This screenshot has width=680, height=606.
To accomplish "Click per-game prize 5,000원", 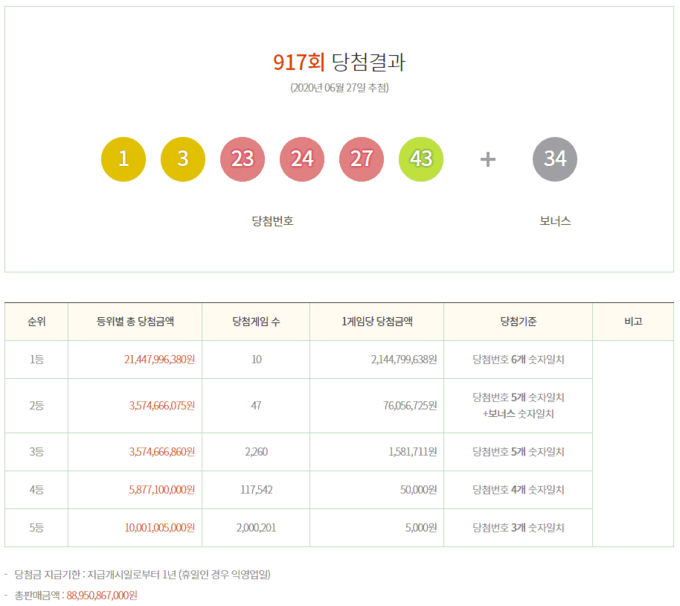I will pos(421,528).
